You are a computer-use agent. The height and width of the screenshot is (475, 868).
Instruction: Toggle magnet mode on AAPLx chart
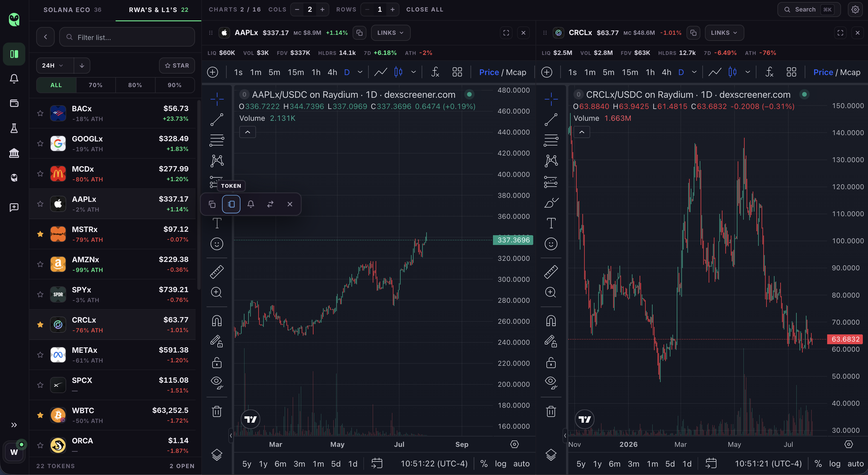click(x=217, y=321)
